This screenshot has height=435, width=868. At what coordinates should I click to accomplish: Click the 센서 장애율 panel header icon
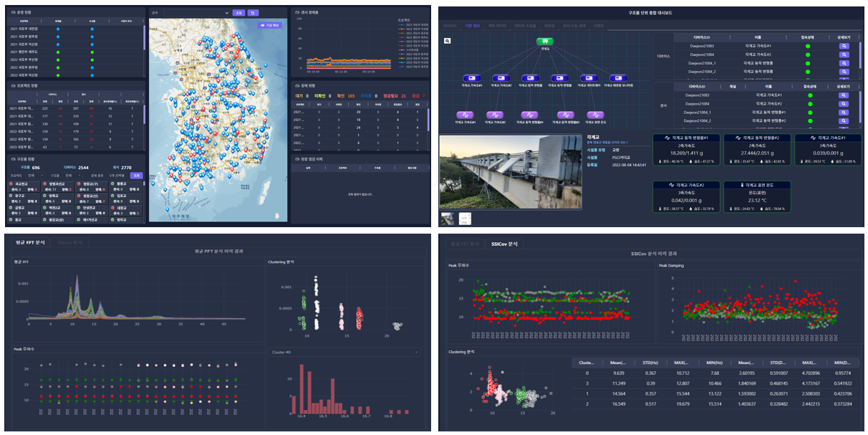(296, 13)
